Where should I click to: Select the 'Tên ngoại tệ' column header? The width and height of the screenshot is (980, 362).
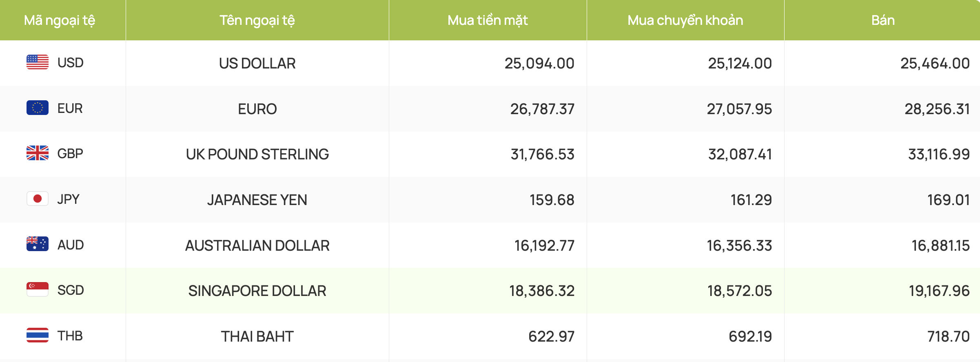coord(257,20)
